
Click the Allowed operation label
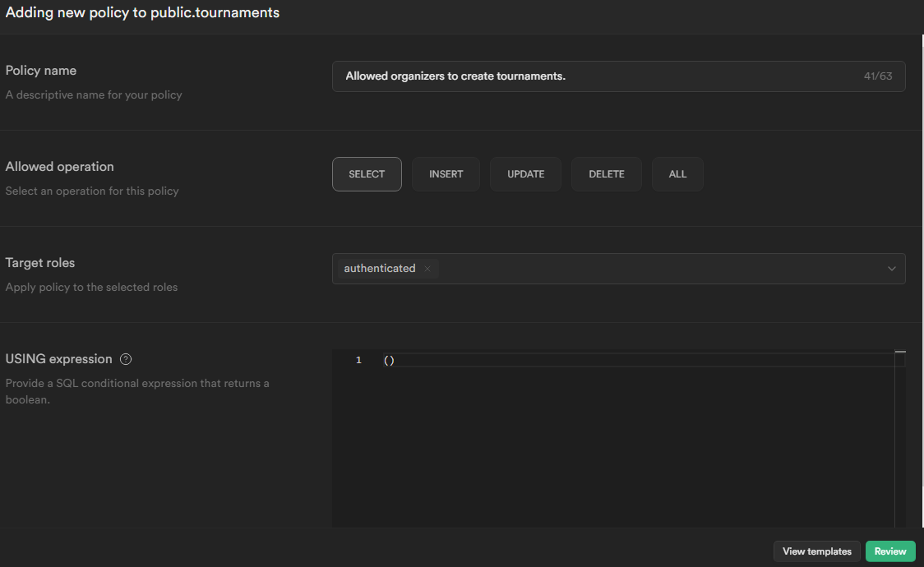[59, 167]
